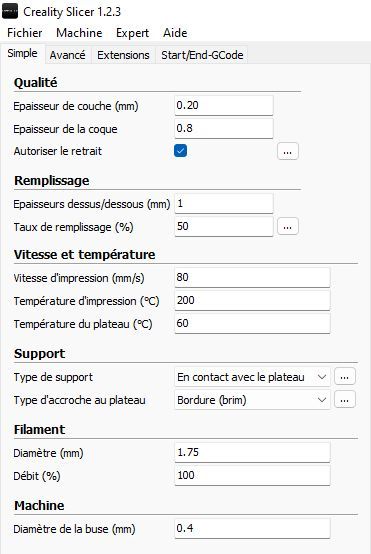
Task: Open the Expert menu
Action: [132, 33]
